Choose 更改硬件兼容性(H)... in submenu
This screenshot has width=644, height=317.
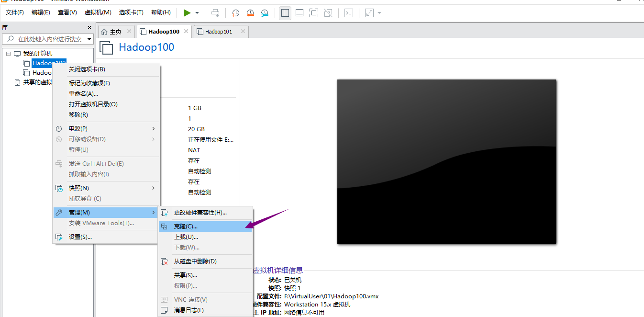pos(205,213)
